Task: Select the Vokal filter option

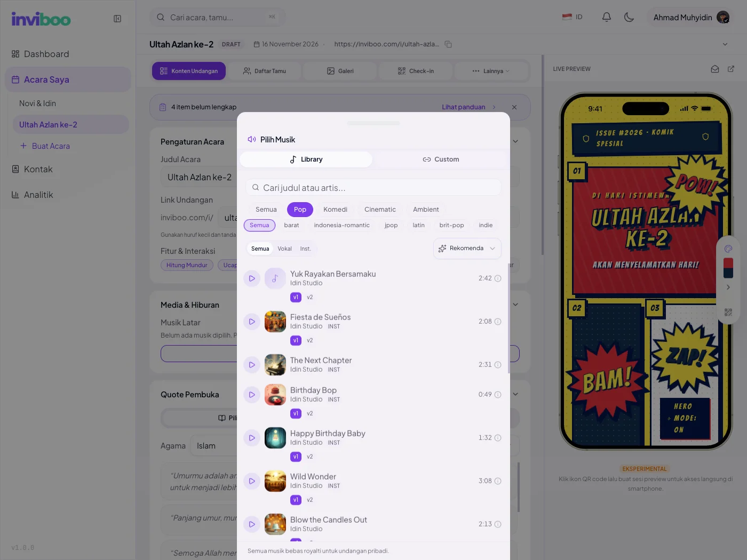Action: tap(284, 249)
